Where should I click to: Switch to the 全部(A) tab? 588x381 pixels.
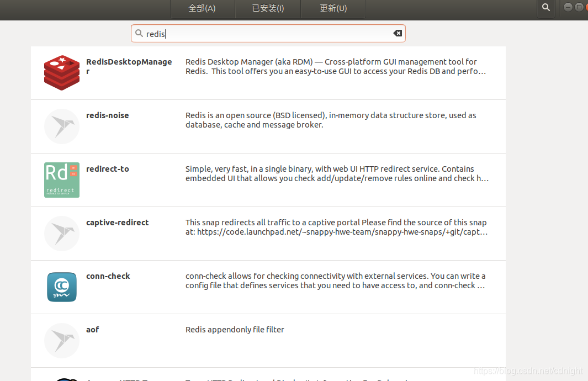(203, 8)
